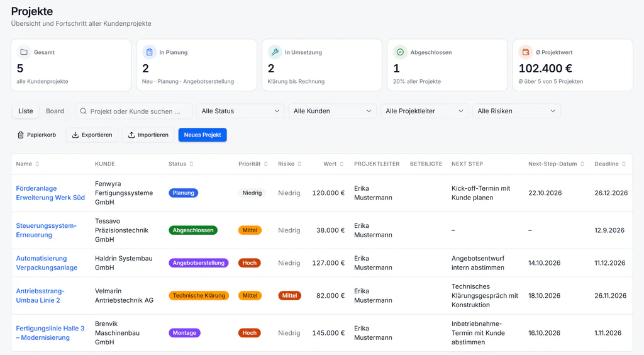Click next step Angebotsentwurf intern abstimmen
The image size is (644, 355).
click(x=478, y=263)
